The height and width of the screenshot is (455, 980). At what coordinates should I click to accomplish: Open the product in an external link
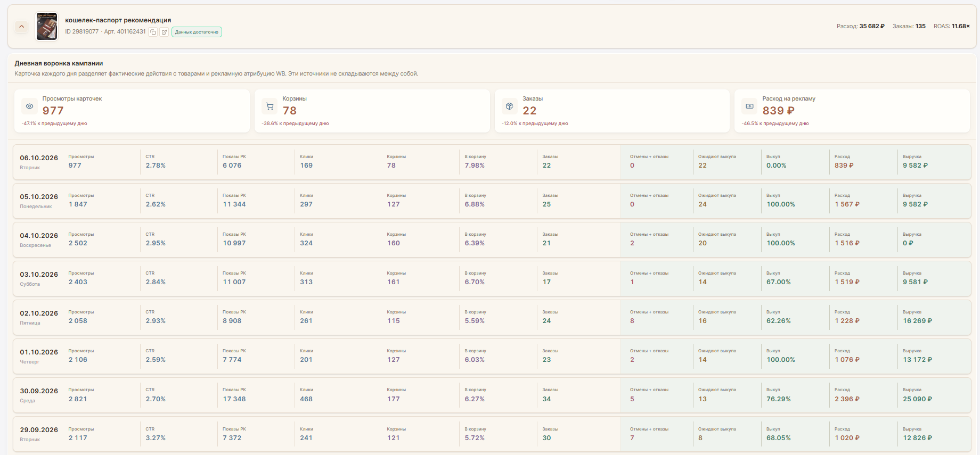(164, 32)
